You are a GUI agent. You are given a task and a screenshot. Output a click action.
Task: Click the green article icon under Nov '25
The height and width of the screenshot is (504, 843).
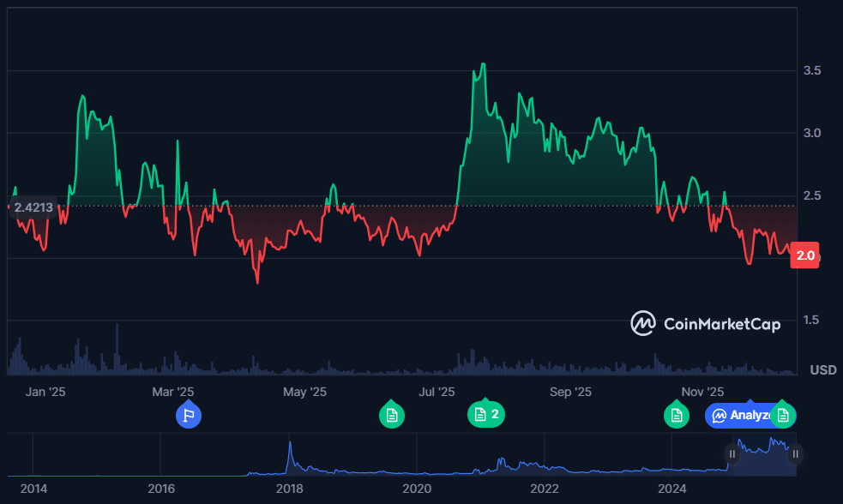677,415
